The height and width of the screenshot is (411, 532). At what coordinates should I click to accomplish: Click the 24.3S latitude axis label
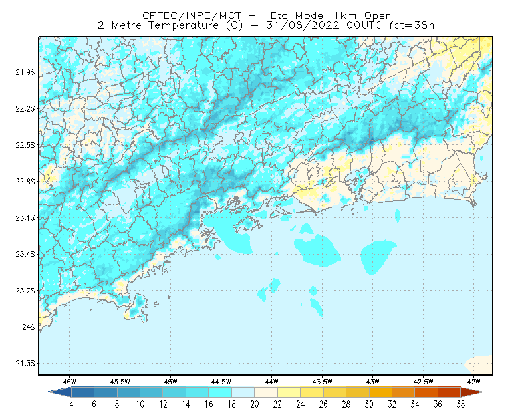[x=25, y=364]
